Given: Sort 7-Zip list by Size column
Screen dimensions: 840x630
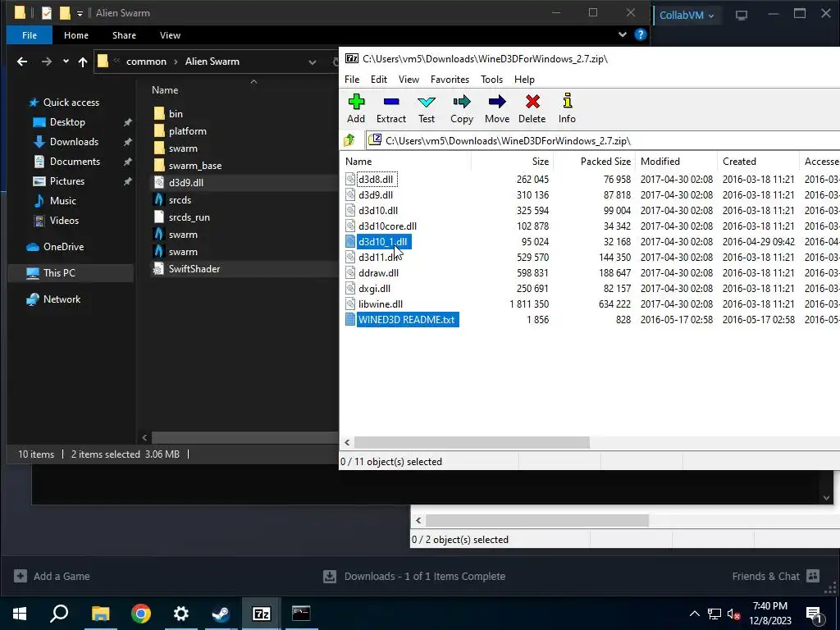Looking at the screenshot, I should (x=512, y=162).
